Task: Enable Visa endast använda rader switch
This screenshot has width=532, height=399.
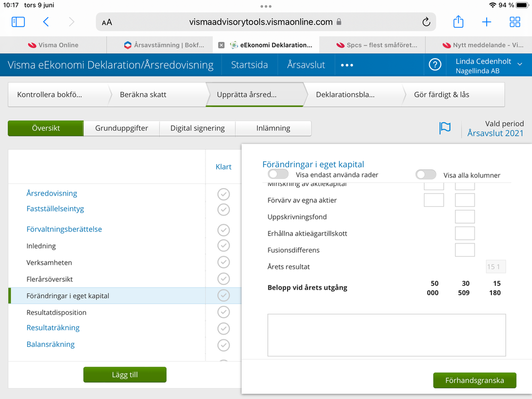Action: pos(278,174)
